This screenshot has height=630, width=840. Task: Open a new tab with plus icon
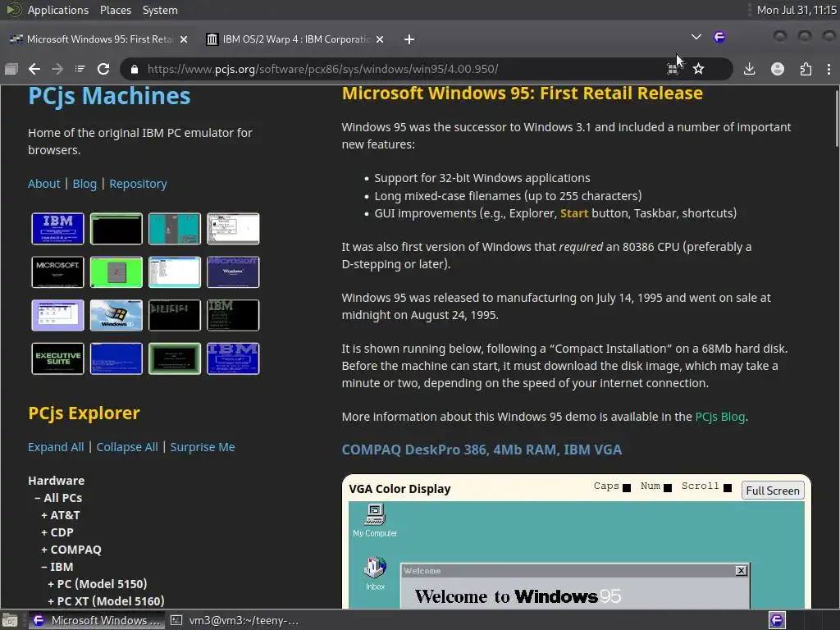[409, 39]
